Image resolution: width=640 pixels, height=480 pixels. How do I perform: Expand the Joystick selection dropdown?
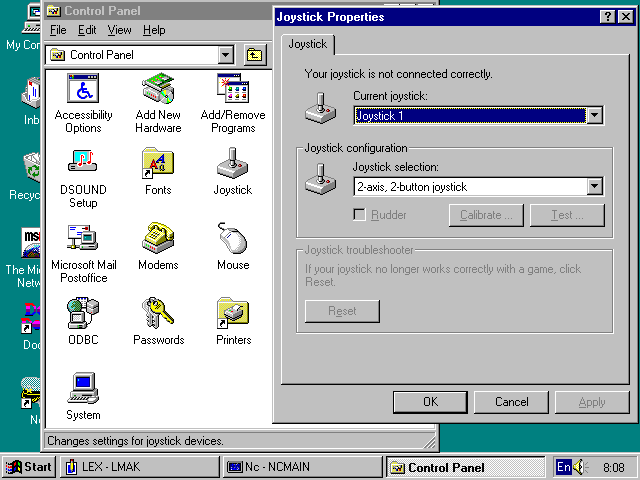[x=595, y=187]
